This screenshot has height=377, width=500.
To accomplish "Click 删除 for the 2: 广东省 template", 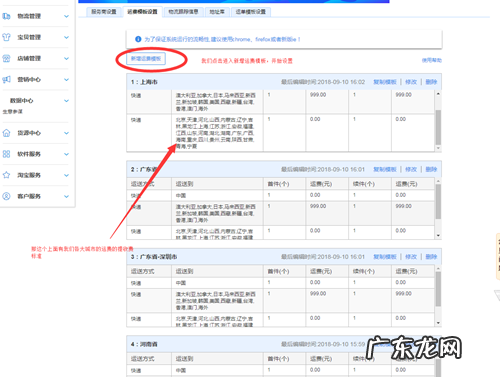I will (431, 169).
